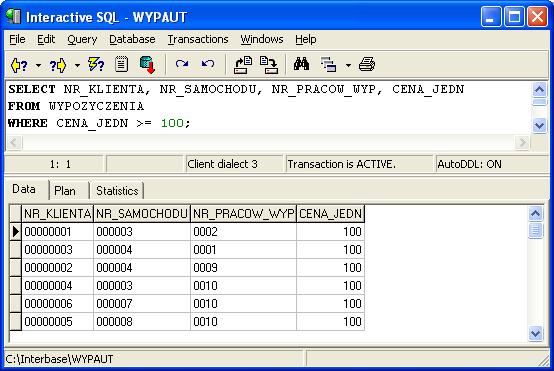Click the SQL editor scroll left arrow
Image resolution: width=554 pixels, height=371 pixels.
(x=14, y=143)
